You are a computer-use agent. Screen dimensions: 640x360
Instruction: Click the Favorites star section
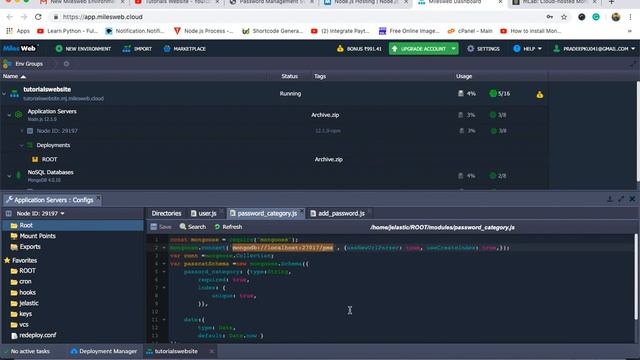click(x=20, y=260)
